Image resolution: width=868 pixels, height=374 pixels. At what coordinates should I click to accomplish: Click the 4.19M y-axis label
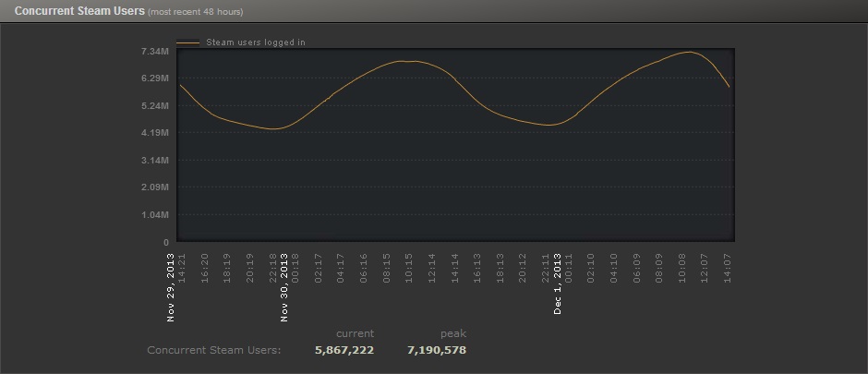click(155, 133)
